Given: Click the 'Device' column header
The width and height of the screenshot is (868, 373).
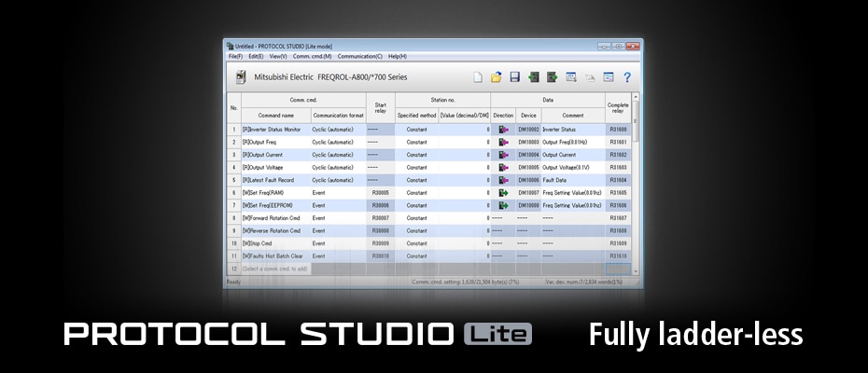Looking at the screenshot, I should point(528,116).
